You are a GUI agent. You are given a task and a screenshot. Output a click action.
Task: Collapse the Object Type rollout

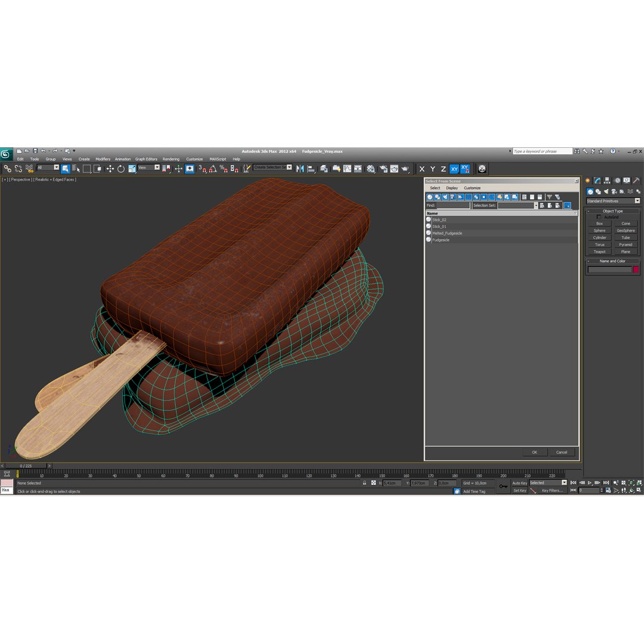612,210
